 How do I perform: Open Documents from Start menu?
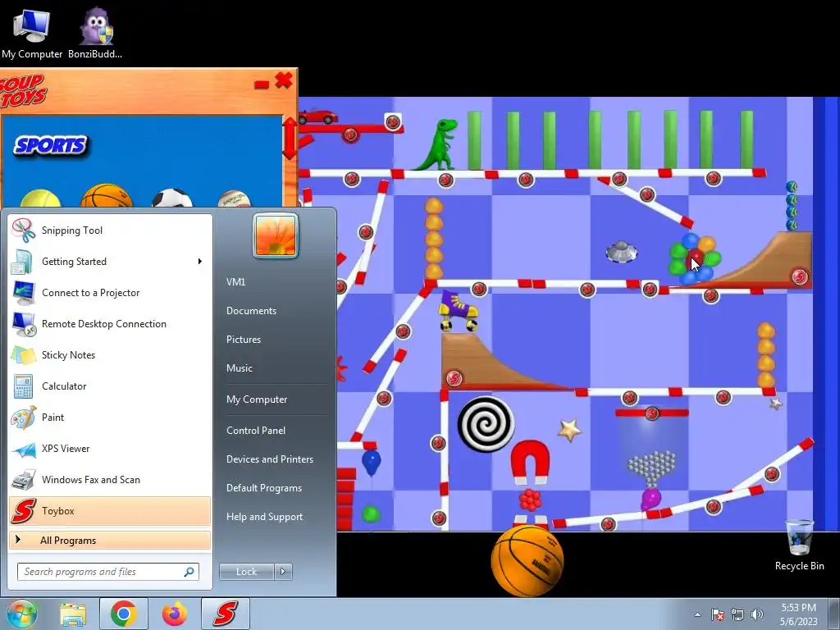[251, 311]
